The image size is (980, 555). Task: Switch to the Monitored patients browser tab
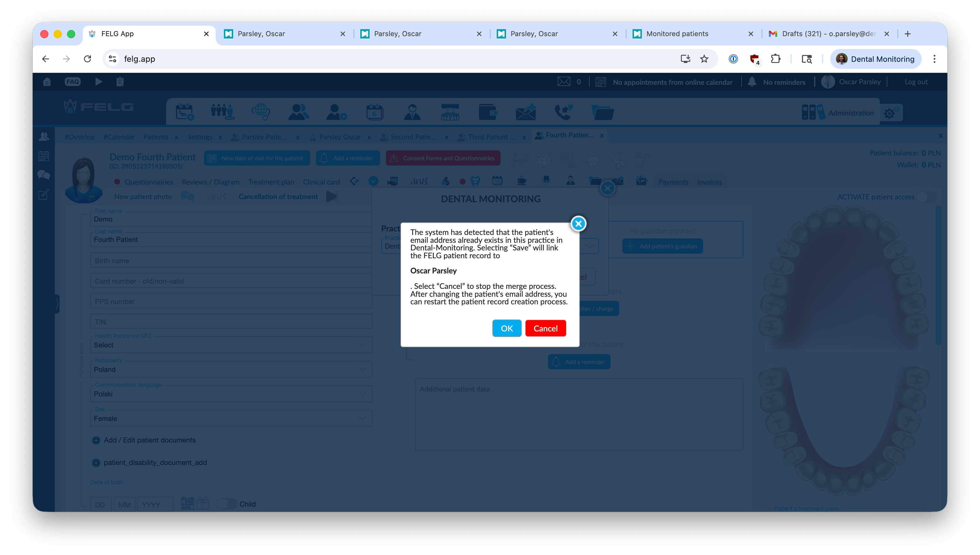(x=677, y=34)
